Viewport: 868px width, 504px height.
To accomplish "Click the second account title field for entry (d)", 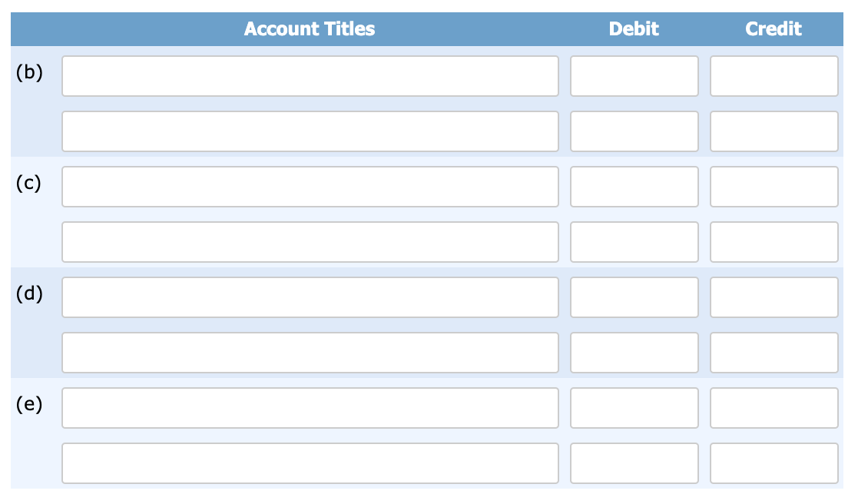I will click(310, 352).
